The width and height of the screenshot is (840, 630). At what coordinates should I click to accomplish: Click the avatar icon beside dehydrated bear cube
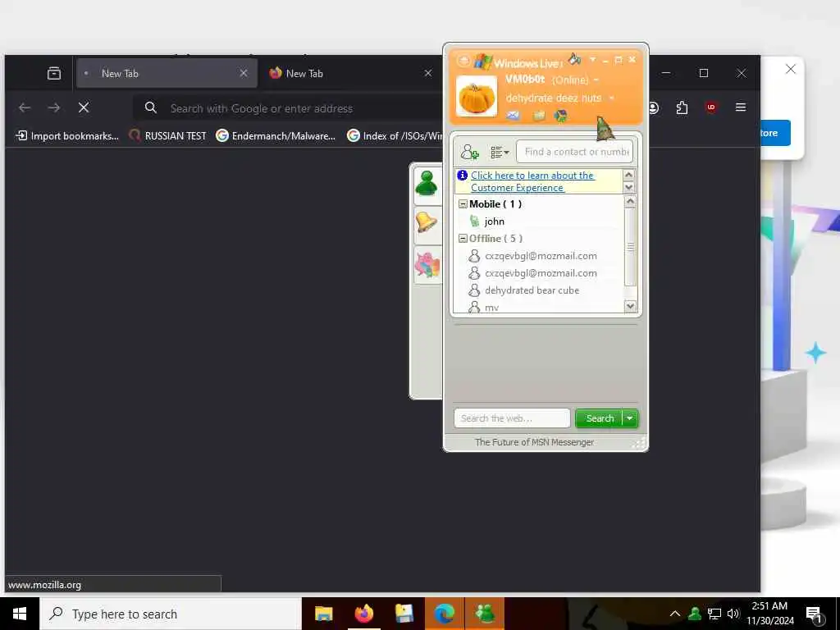point(474,290)
